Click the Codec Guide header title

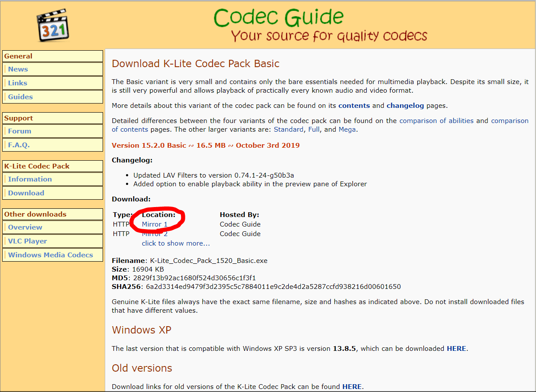[278, 17]
